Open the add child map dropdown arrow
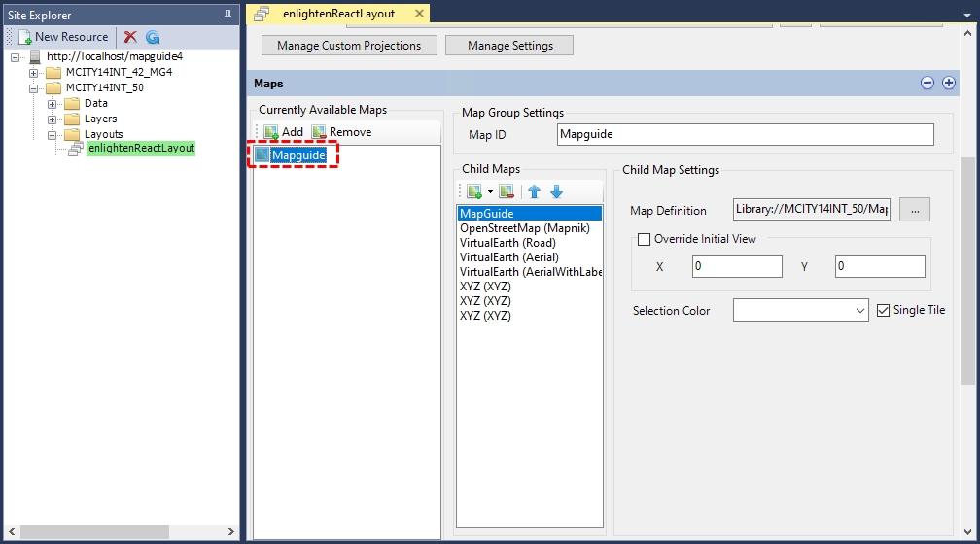Viewport: 980px width, 544px height. [491, 191]
